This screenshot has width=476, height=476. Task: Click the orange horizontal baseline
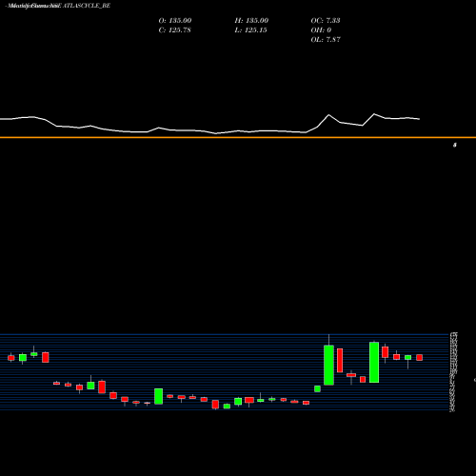point(238,137)
